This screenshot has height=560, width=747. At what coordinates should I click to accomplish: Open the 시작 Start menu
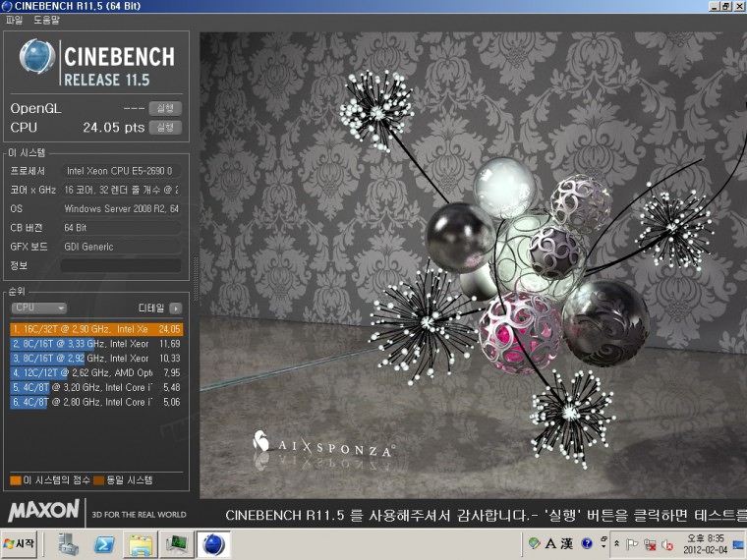(20, 544)
